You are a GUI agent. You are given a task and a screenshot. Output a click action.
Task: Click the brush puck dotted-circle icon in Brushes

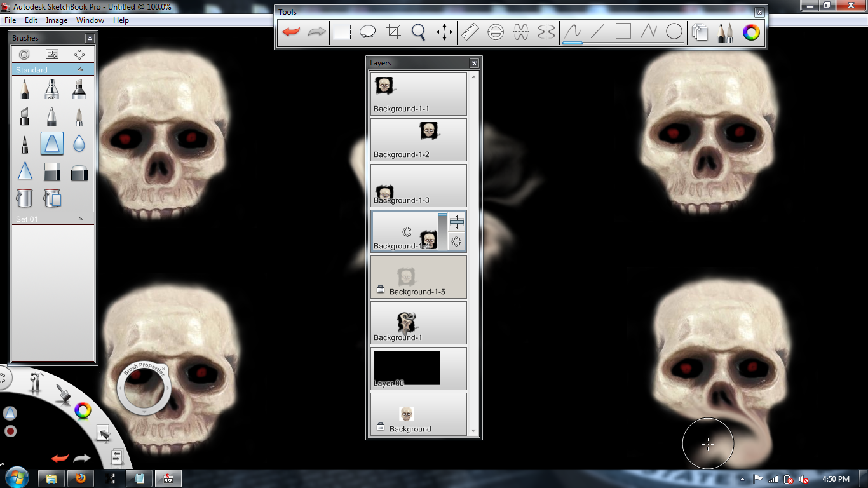click(x=79, y=55)
